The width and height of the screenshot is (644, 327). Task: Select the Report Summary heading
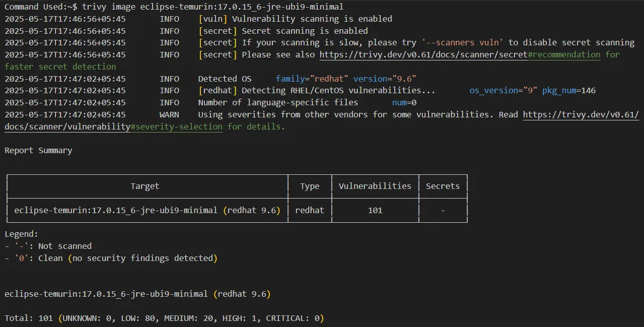38,150
